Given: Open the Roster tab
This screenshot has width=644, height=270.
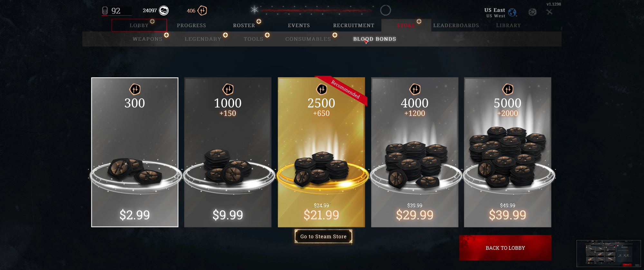Looking at the screenshot, I should (244, 25).
